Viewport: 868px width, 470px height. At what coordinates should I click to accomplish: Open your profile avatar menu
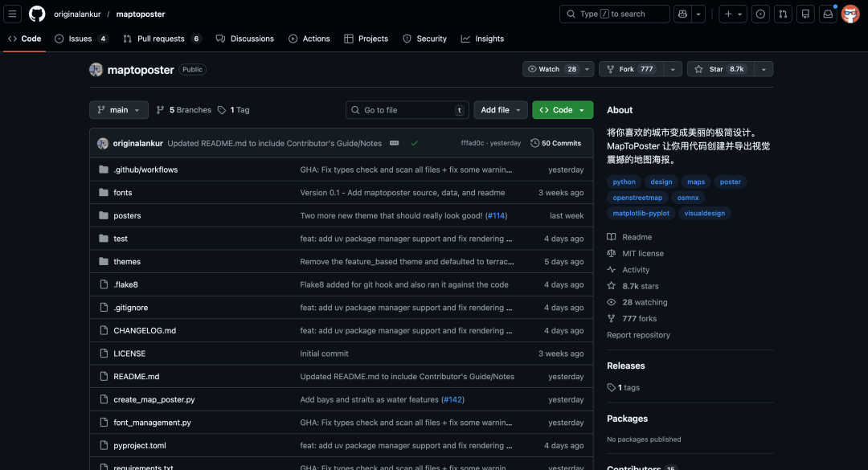click(850, 14)
